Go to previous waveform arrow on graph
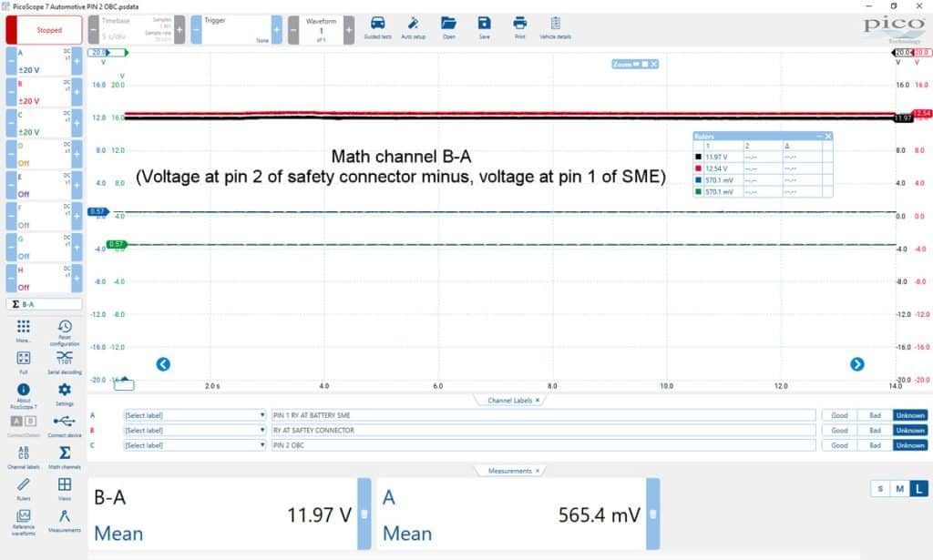This screenshot has width=933, height=560. (x=163, y=364)
